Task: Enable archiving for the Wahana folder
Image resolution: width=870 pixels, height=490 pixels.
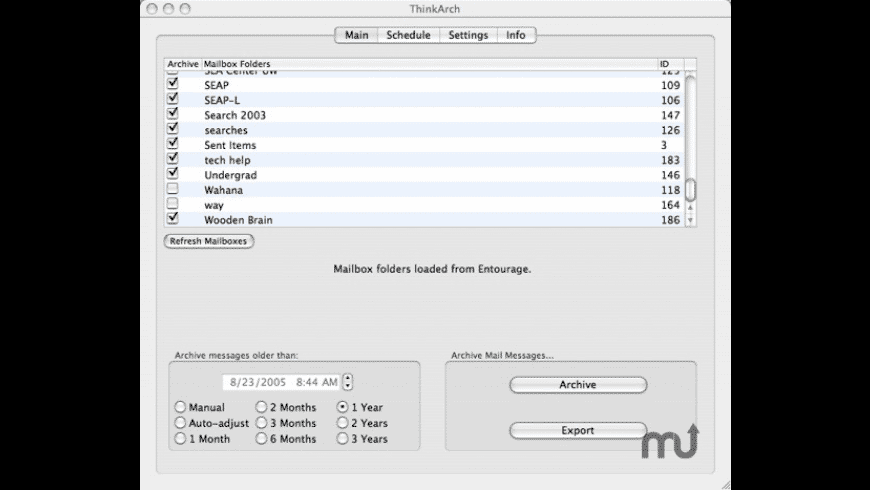Action: 173,189
